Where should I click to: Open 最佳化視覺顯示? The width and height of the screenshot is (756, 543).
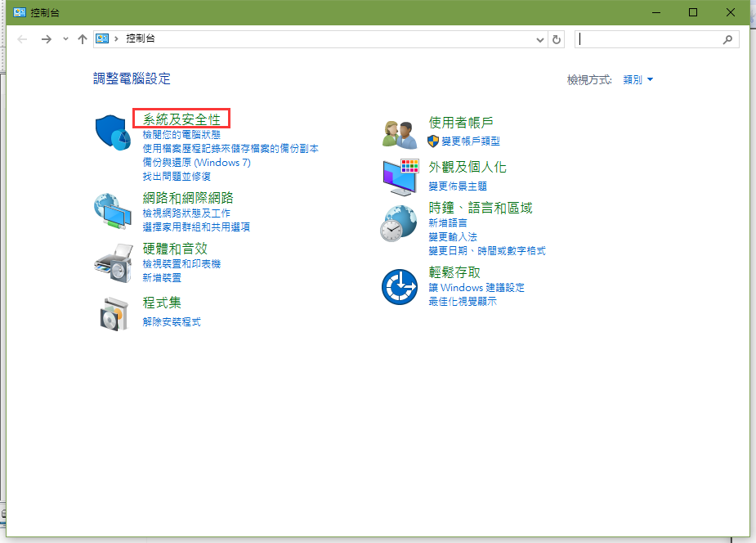click(463, 302)
